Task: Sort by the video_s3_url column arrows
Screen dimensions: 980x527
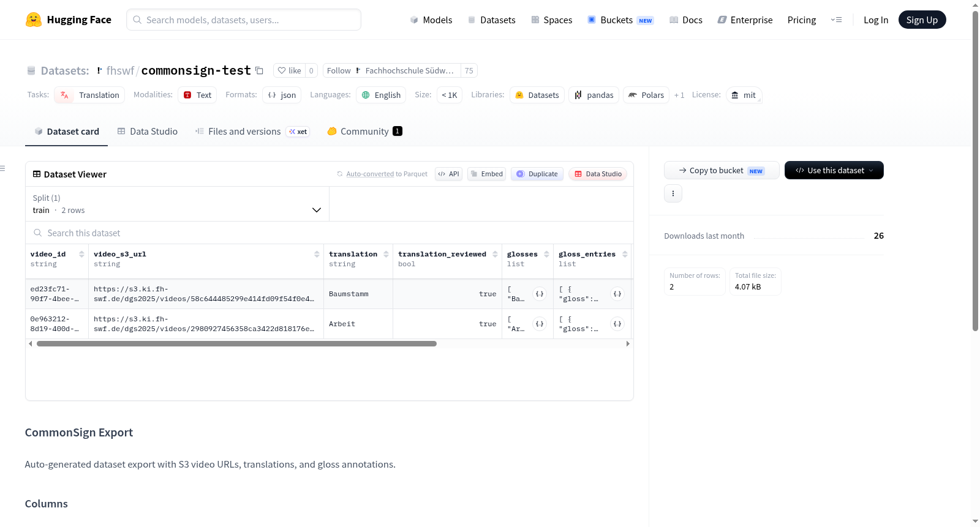Action: pos(317,254)
